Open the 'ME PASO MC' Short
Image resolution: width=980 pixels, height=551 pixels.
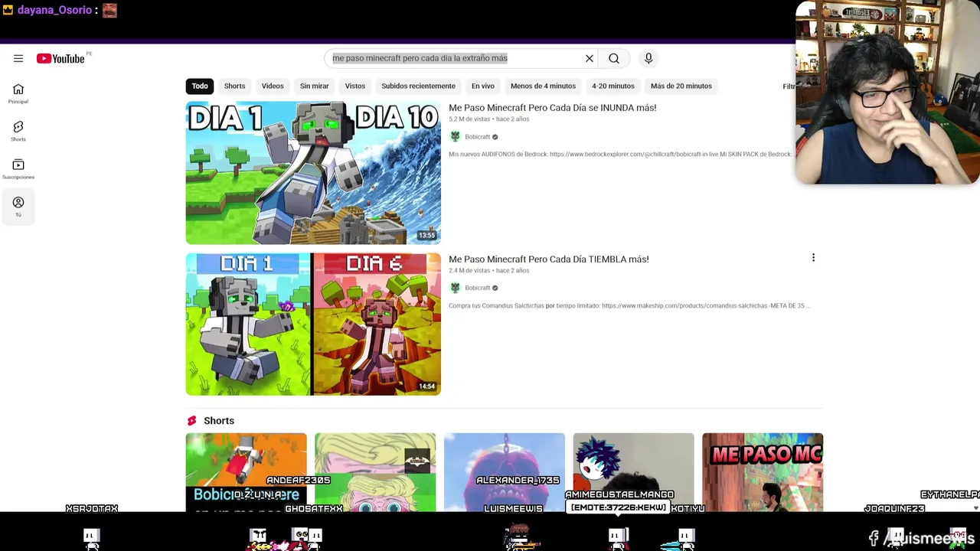click(763, 472)
